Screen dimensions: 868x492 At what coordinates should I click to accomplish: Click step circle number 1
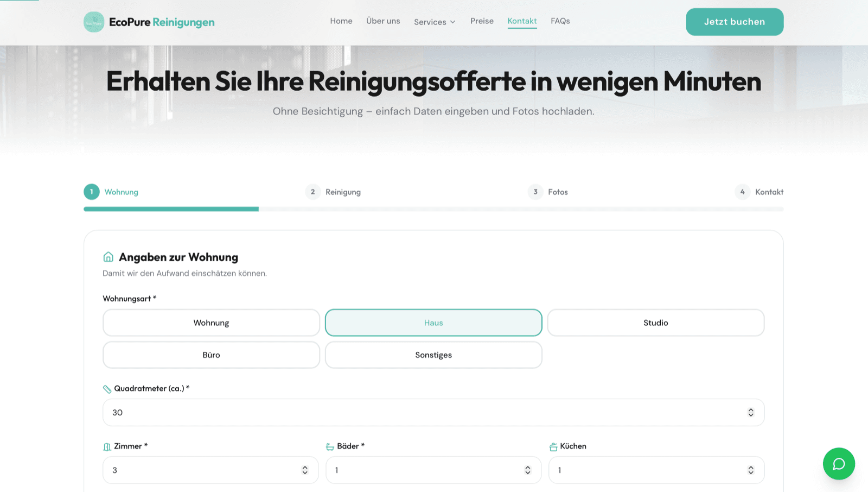click(92, 192)
